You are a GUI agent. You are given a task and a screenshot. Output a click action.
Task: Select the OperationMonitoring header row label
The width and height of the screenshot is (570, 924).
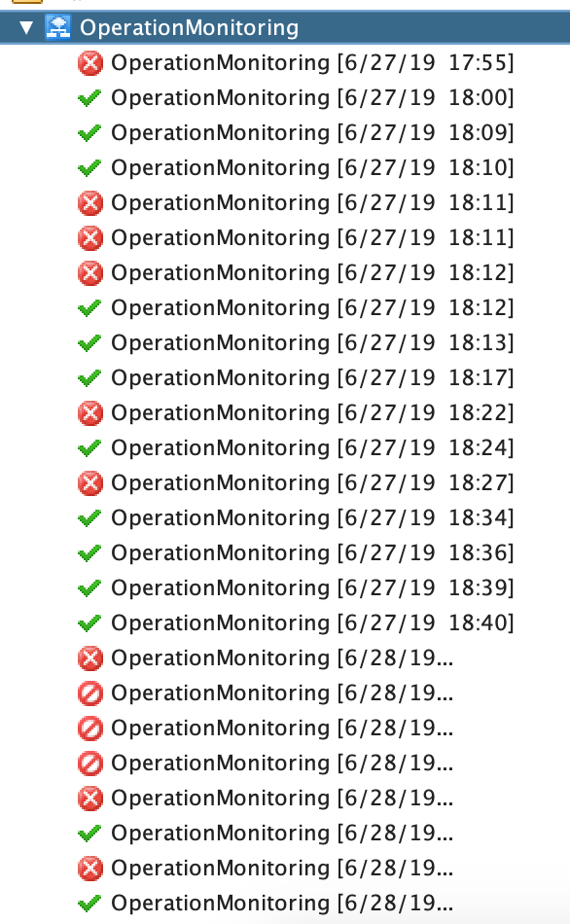click(x=190, y=27)
